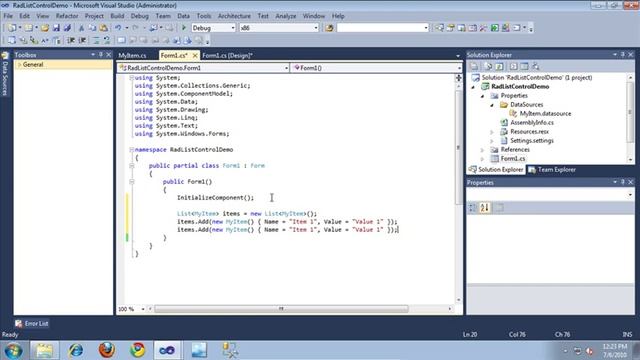Open the Refactor menu
The image size is (640, 360).
point(67,16)
